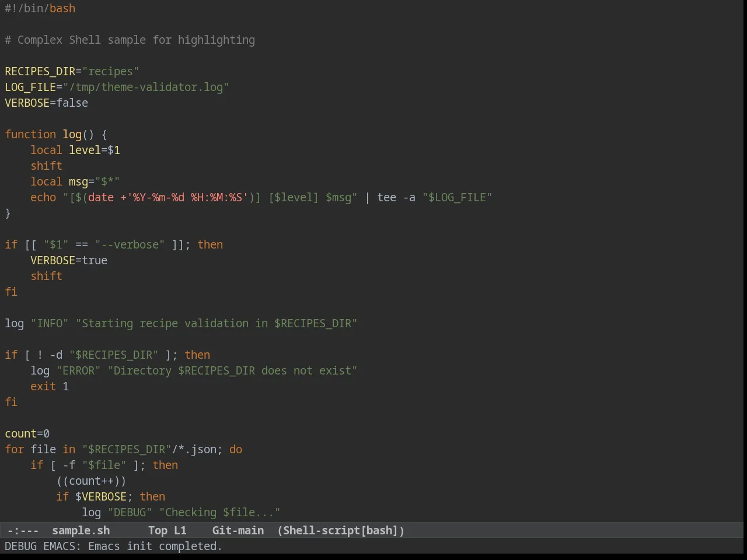
Task: Click the date format string '%Y-%m-%d %H:%M:%S'
Action: coord(187,197)
